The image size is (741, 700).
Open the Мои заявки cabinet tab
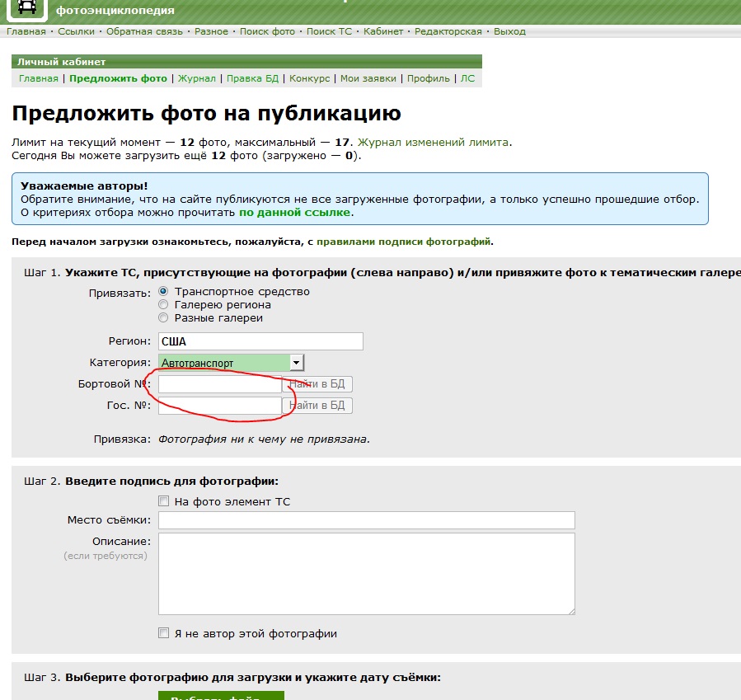point(368,78)
